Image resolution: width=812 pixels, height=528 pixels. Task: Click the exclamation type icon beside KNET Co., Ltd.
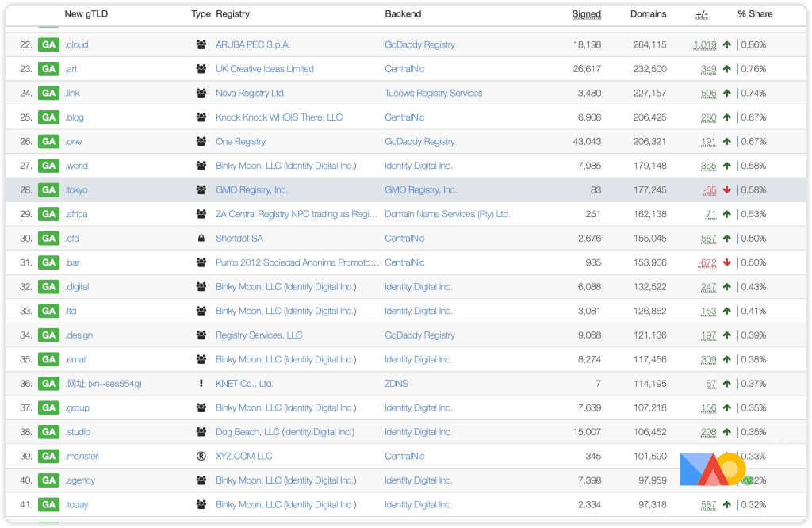click(201, 384)
